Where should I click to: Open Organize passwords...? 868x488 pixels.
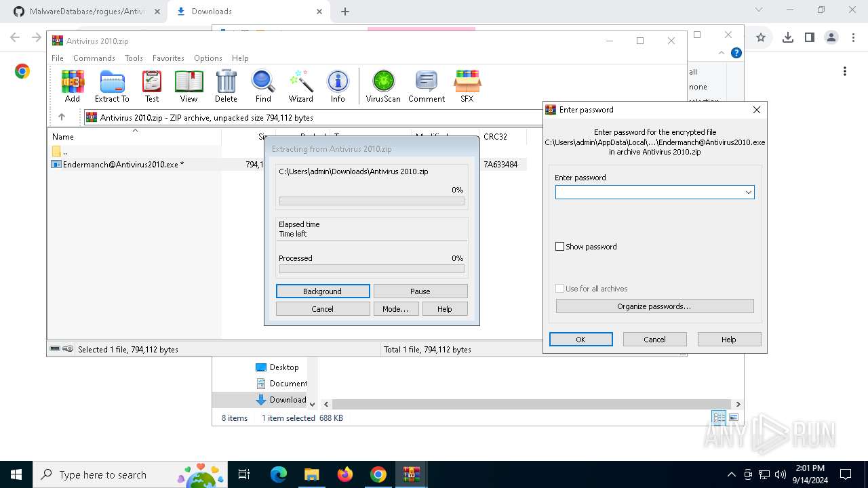[654, 306]
